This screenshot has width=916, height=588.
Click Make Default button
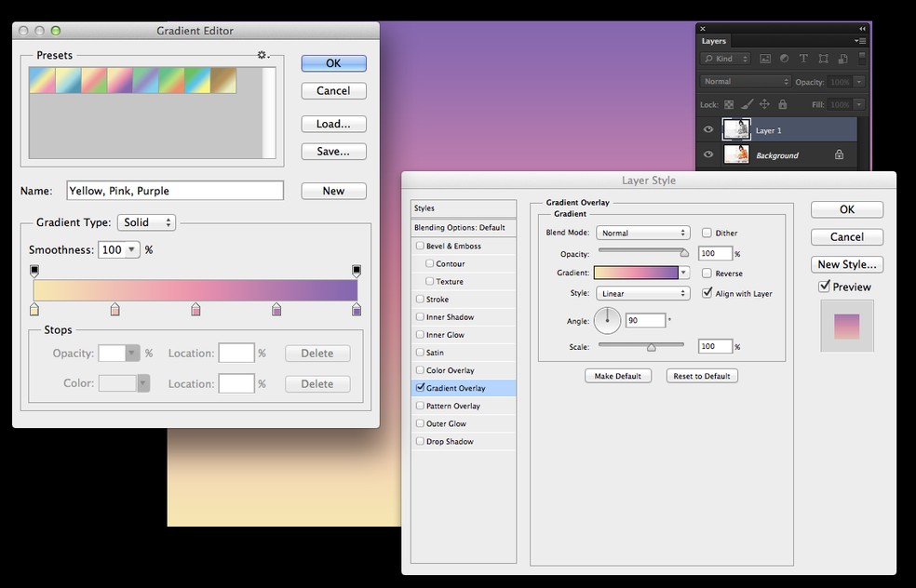[617, 376]
